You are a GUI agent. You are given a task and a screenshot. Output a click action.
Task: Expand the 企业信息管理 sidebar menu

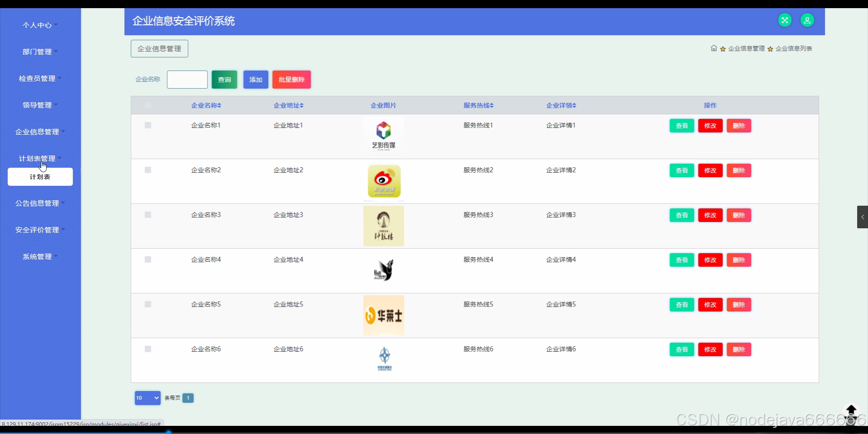[x=40, y=132]
